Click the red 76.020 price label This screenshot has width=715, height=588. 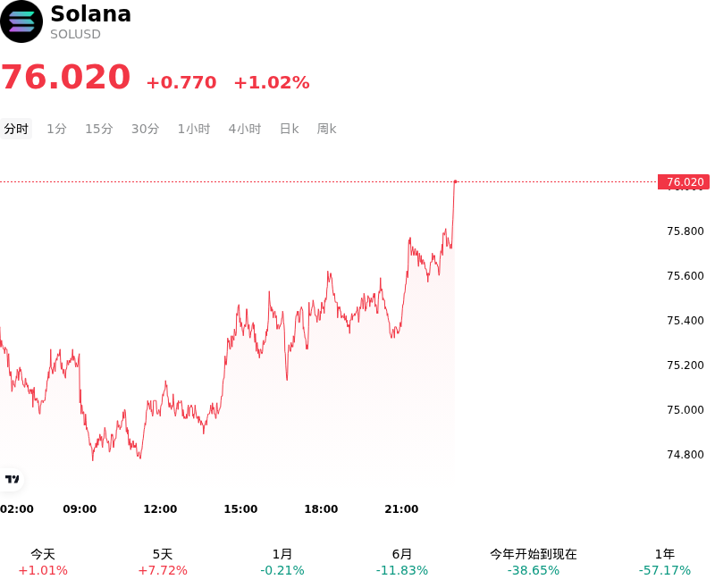tap(684, 182)
